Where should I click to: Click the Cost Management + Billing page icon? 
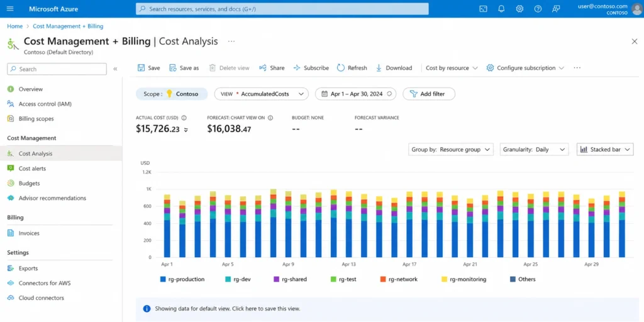pos(13,45)
